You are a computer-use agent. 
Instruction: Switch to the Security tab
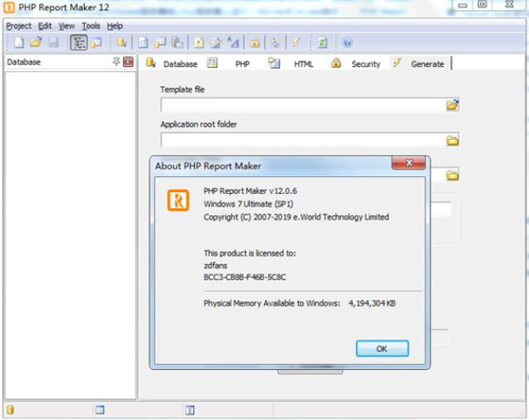[x=365, y=64]
